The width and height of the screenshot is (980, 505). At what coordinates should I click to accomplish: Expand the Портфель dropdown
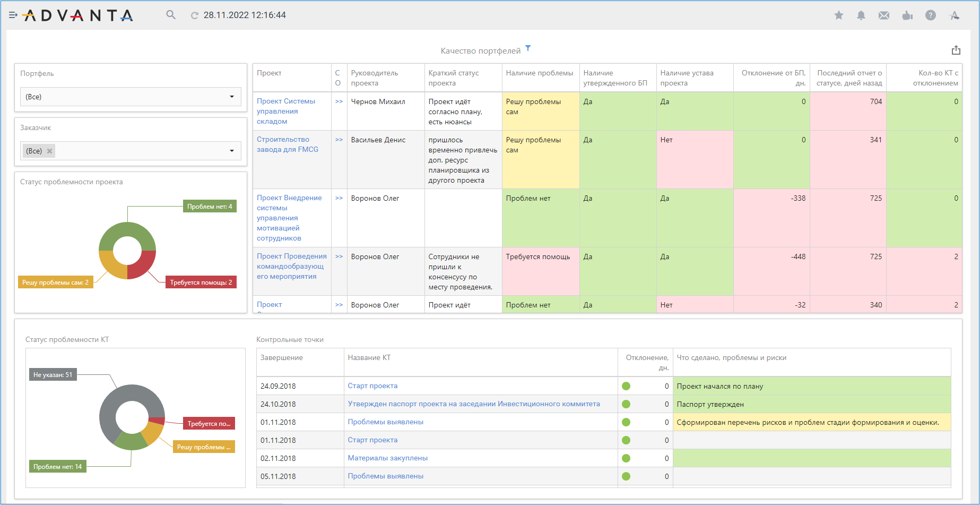pos(231,97)
